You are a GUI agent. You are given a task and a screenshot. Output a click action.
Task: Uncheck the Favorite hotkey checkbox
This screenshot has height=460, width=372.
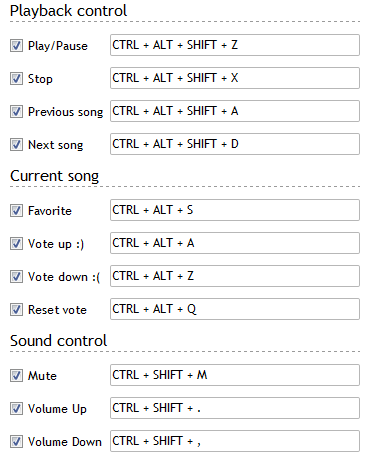[16, 210]
